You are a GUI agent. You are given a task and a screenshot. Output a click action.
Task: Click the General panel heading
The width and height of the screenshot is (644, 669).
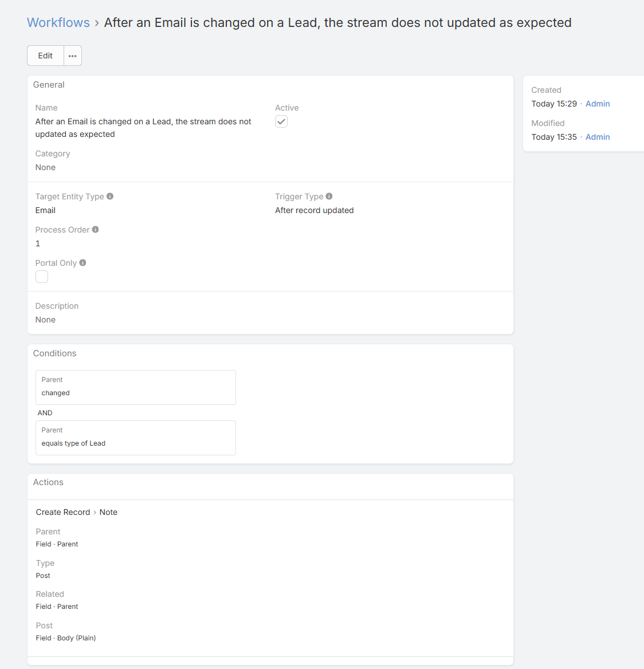(x=49, y=85)
